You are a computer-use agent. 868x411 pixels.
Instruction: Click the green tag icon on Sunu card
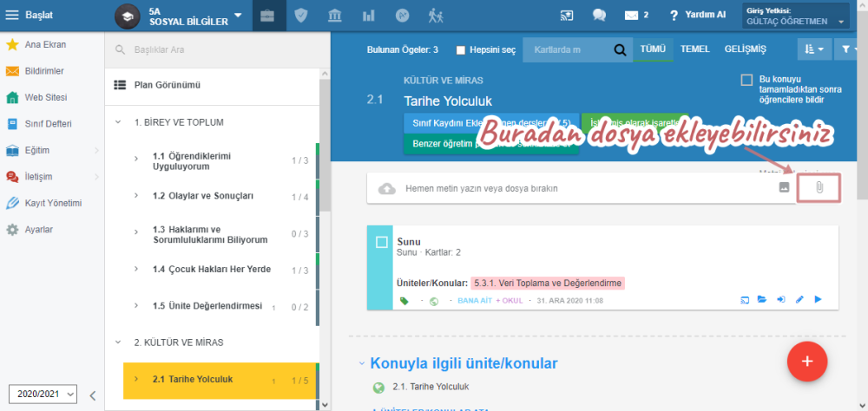(x=404, y=301)
